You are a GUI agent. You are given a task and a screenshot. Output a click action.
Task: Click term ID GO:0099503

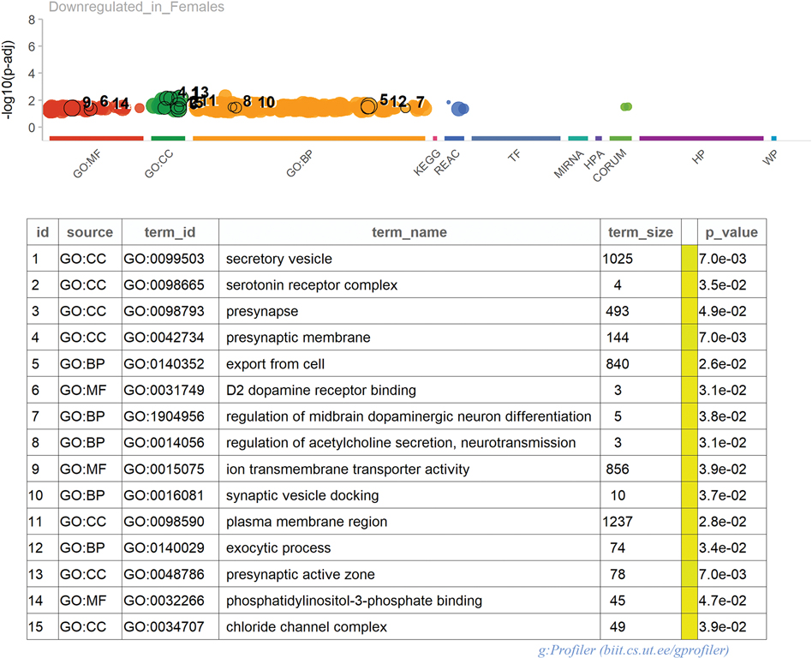[164, 259]
